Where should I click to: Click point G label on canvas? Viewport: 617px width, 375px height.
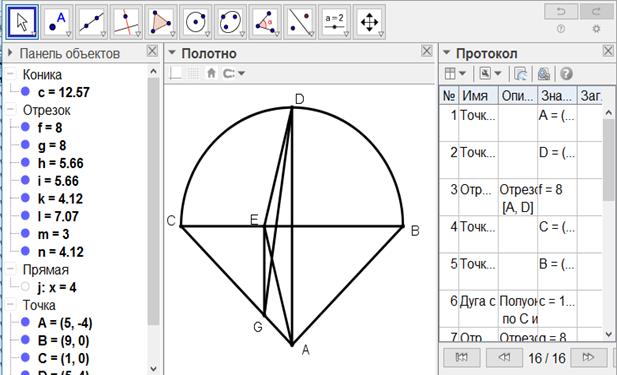[258, 327]
